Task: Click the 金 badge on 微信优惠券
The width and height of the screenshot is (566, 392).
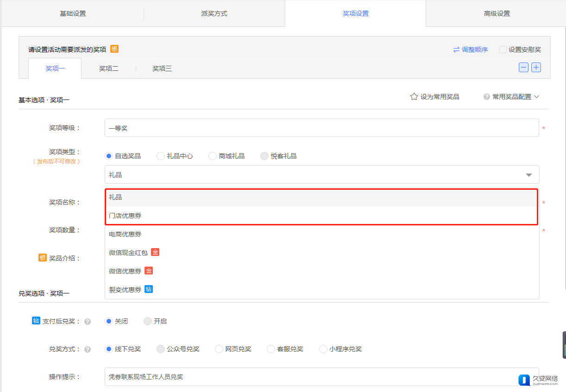Action: point(149,271)
